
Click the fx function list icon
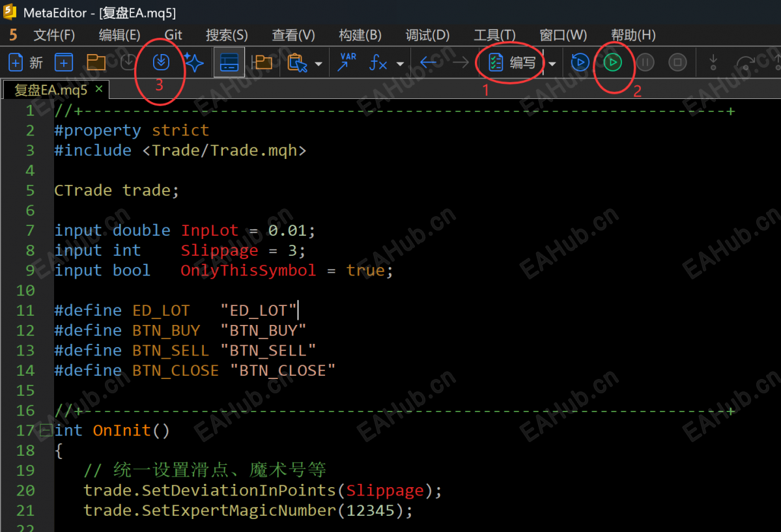pos(378,63)
